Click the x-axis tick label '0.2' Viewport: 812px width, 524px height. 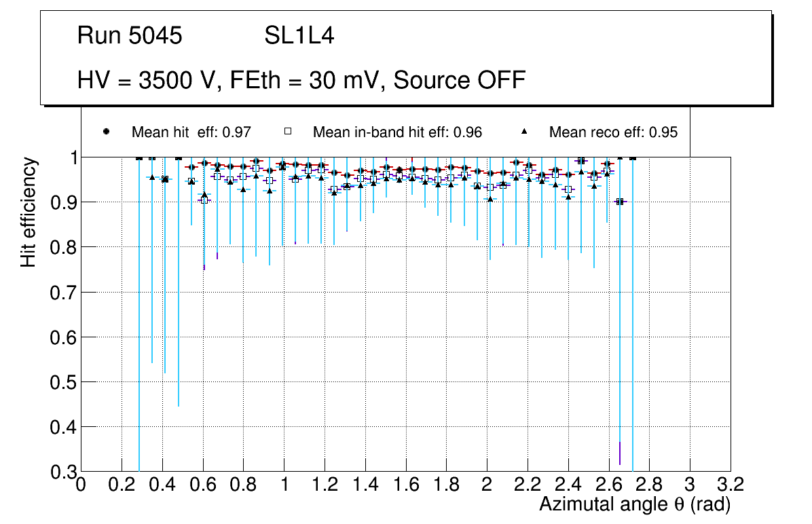[122, 485]
